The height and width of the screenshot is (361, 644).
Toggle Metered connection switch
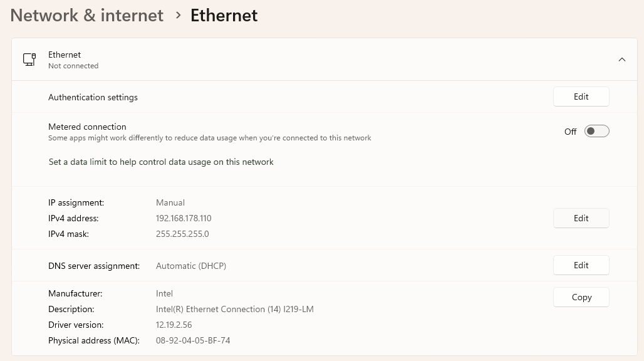click(x=596, y=132)
